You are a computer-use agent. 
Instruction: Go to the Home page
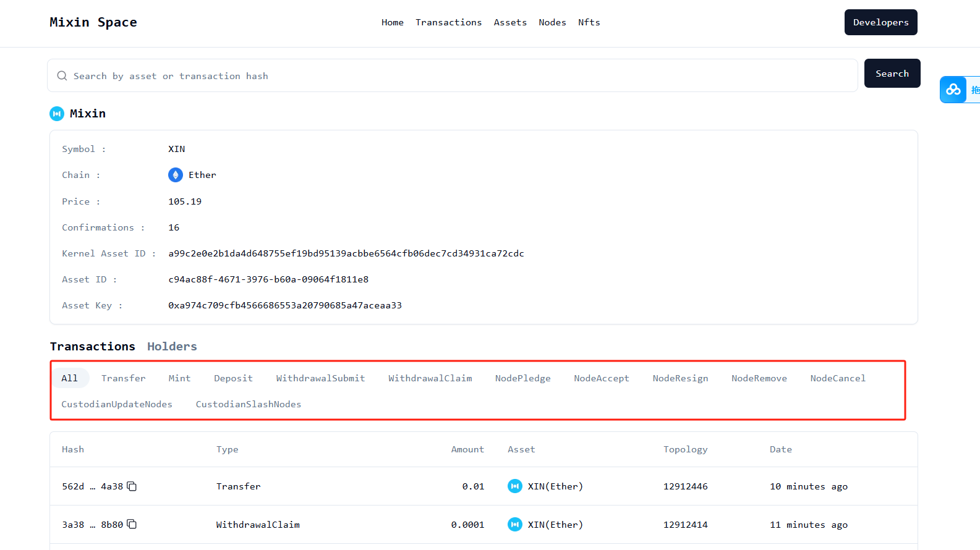coord(393,22)
